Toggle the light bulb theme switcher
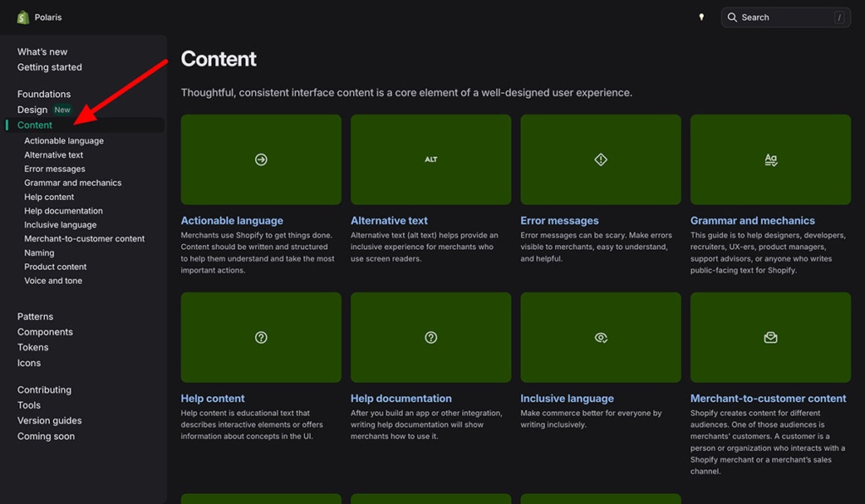 702,16
